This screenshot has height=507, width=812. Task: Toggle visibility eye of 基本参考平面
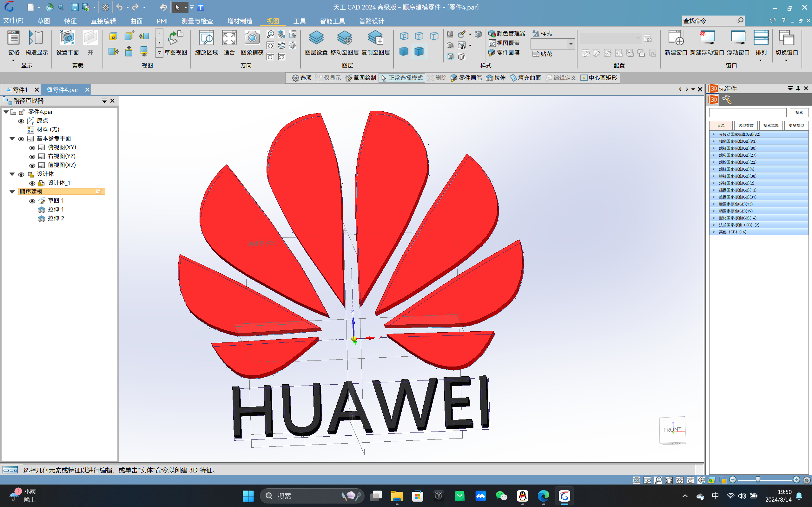coord(21,139)
